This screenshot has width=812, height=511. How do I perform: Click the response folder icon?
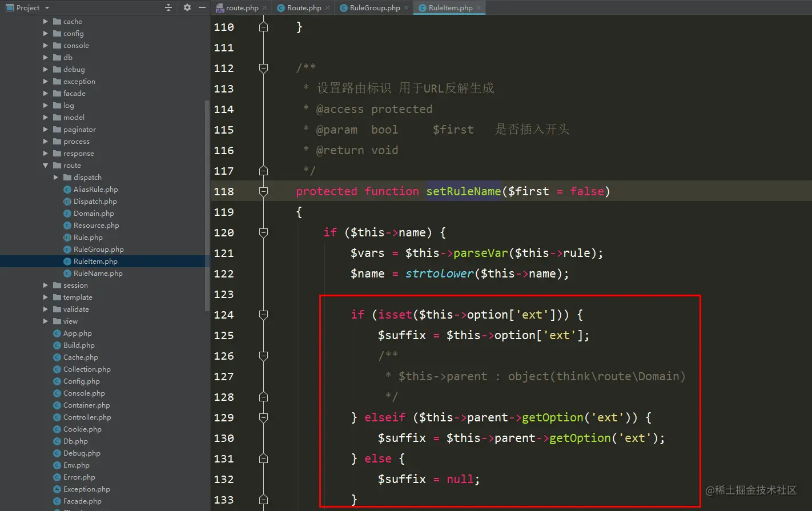[57, 154]
